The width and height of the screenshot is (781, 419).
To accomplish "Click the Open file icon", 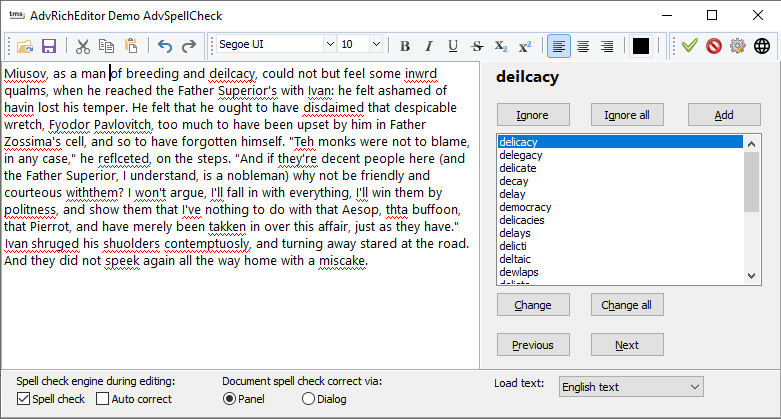I will 26,46.
